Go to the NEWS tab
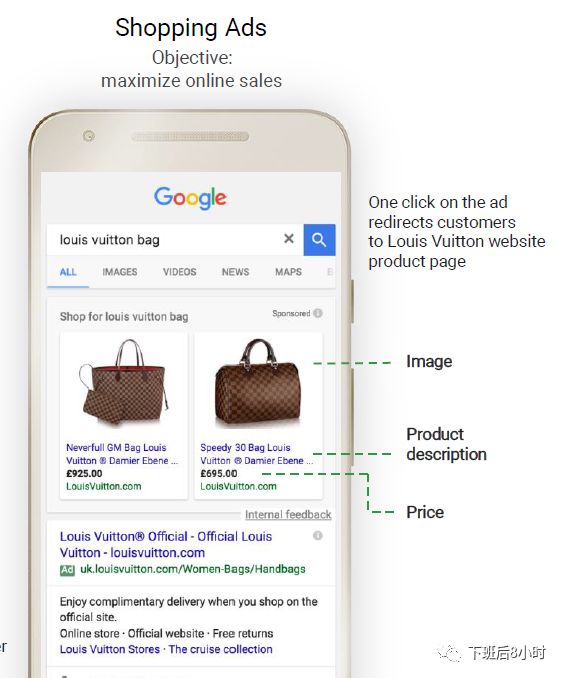Image resolution: width=563 pixels, height=678 pixels. click(235, 272)
